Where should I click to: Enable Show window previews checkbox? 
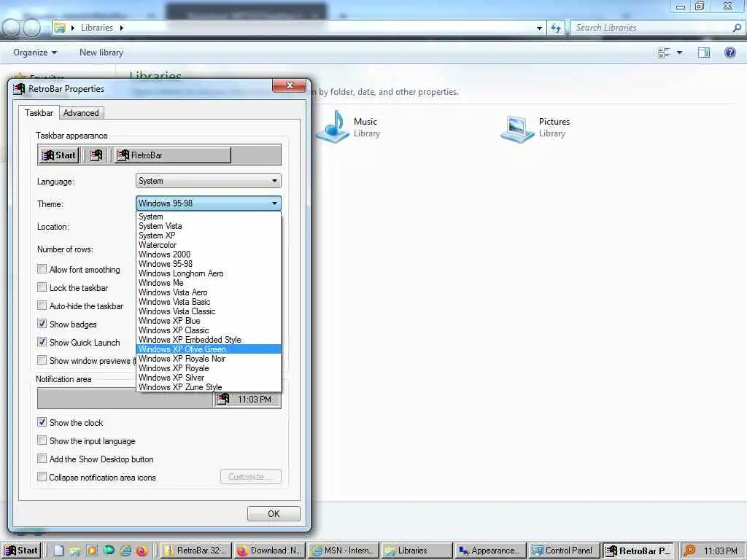(42, 360)
